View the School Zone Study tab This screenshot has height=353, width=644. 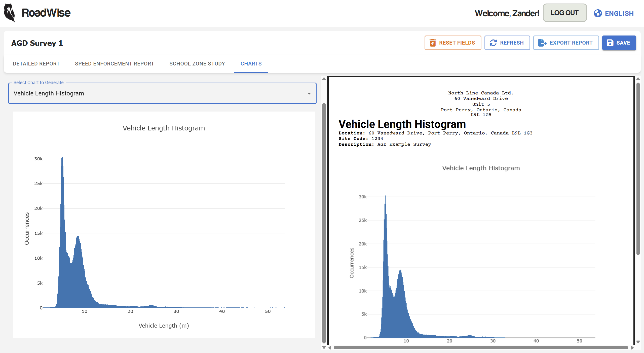197,64
